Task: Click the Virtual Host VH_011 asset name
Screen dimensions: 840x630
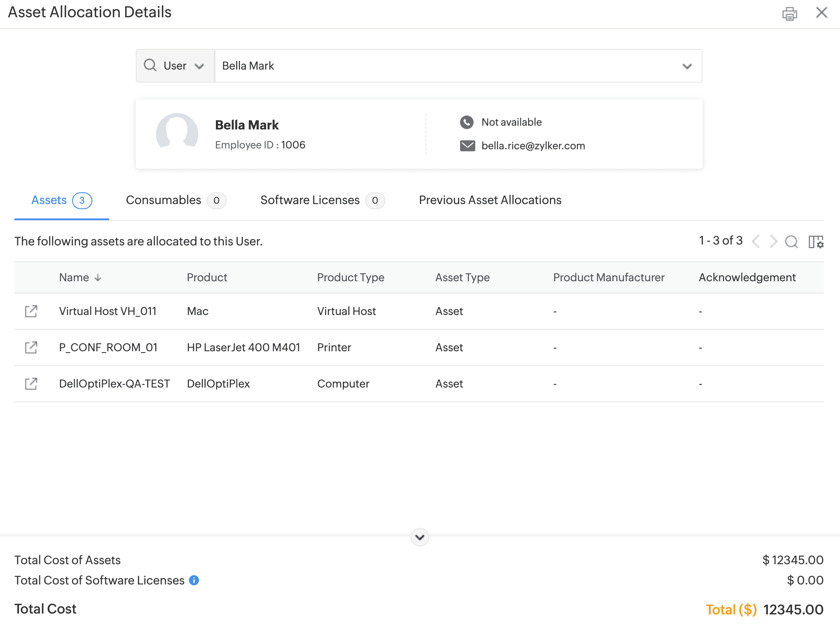Action: (108, 311)
